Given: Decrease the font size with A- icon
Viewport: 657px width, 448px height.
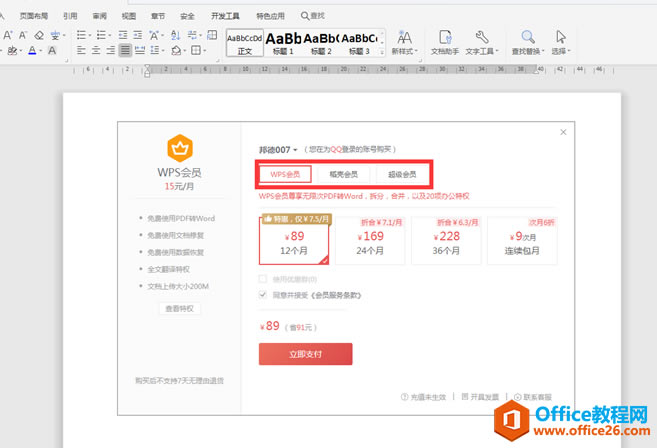Looking at the screenshot, I should click(x=23, y=35).
